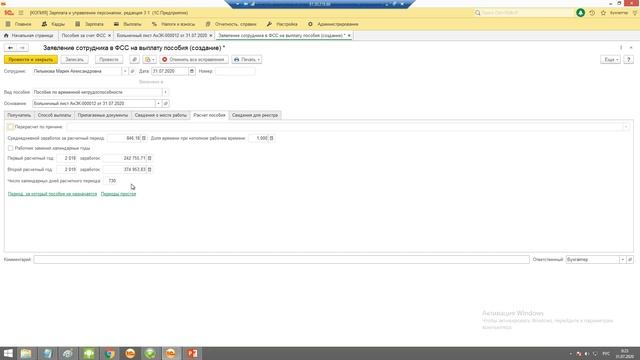Open the Выплаты menu
This screenshot has height=360, width=640.
(128, 24)
